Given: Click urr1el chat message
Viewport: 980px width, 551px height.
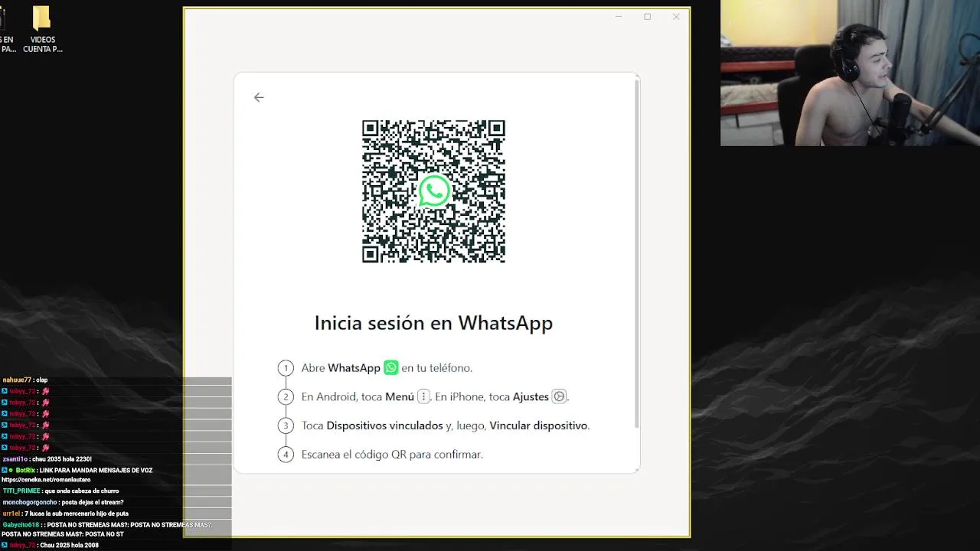Looking at the screenshot, I should (65, 514).
